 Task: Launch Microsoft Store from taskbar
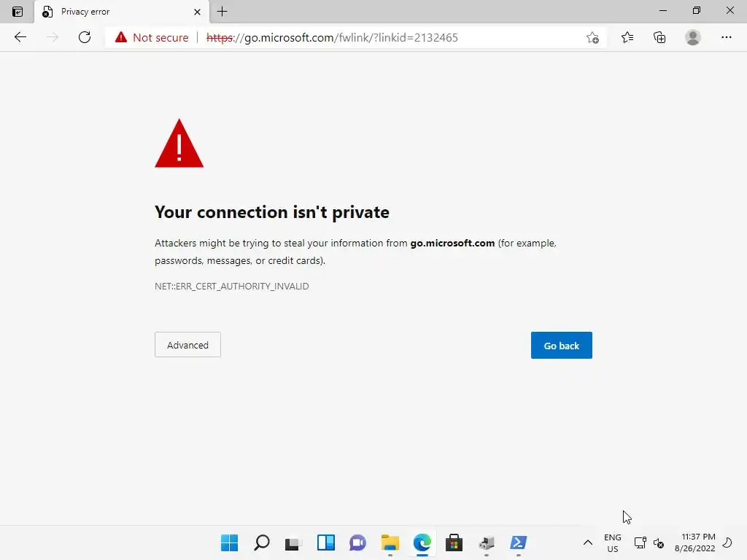[x=454, y=542]
